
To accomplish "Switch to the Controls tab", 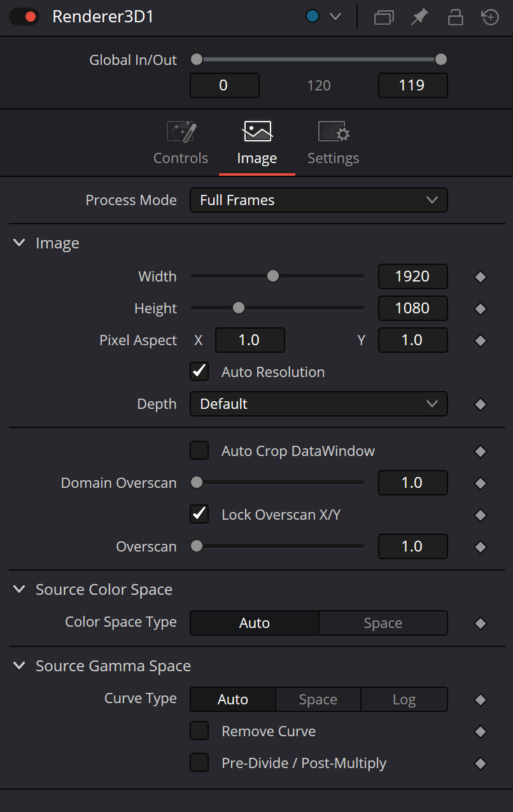I will (181, 144).
